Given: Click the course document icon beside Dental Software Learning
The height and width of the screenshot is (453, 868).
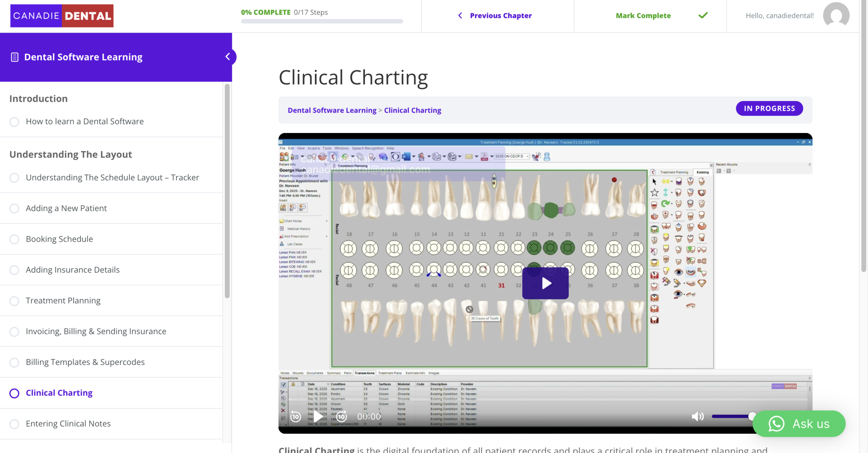Looking at the screenshot, I should [15, 57].
